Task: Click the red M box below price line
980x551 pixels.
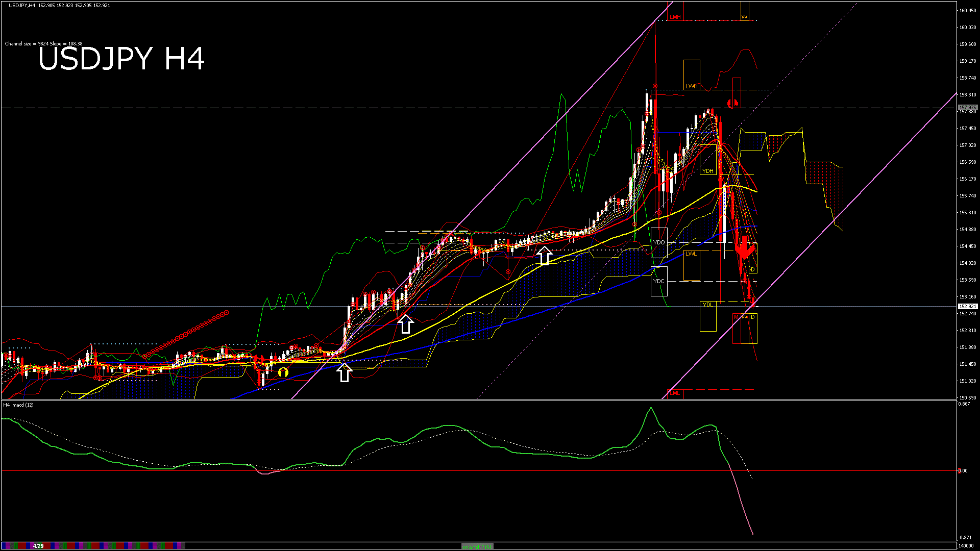Action: click(x=736, y=317)
